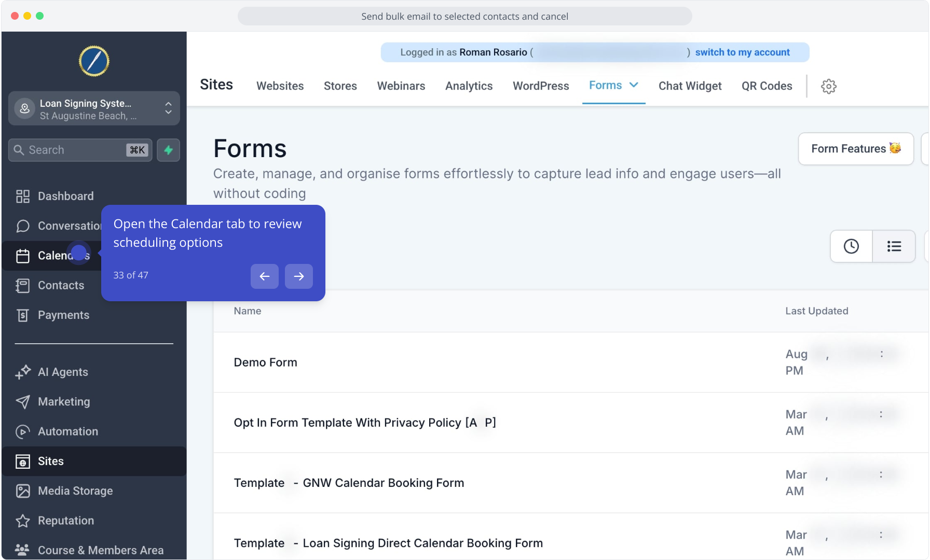The width and height of the screenshot is (930, 560).
Task: Open the QR Codes tab
Action: point(767,86)
